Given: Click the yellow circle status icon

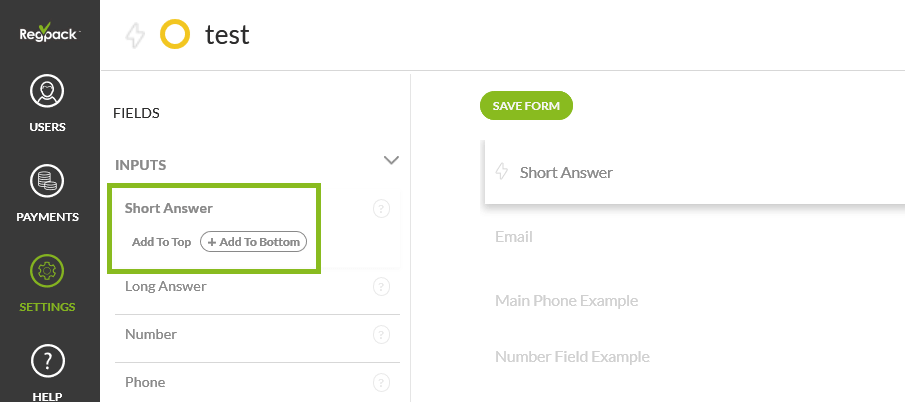Looking at the screenshot, I should (175, 35).
